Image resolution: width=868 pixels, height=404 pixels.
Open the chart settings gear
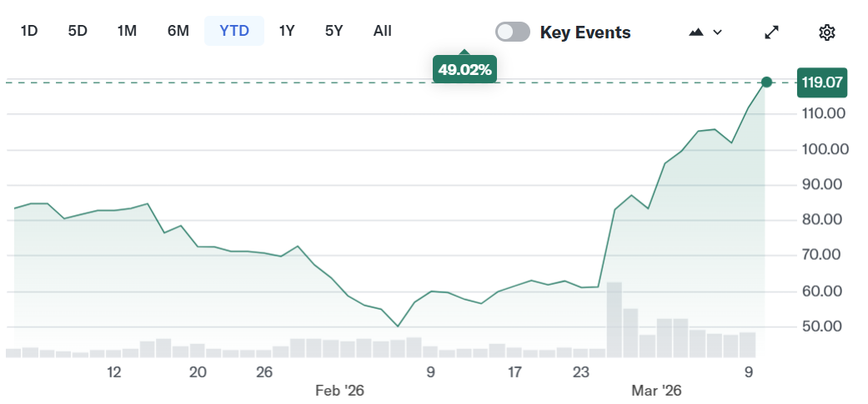826,32
